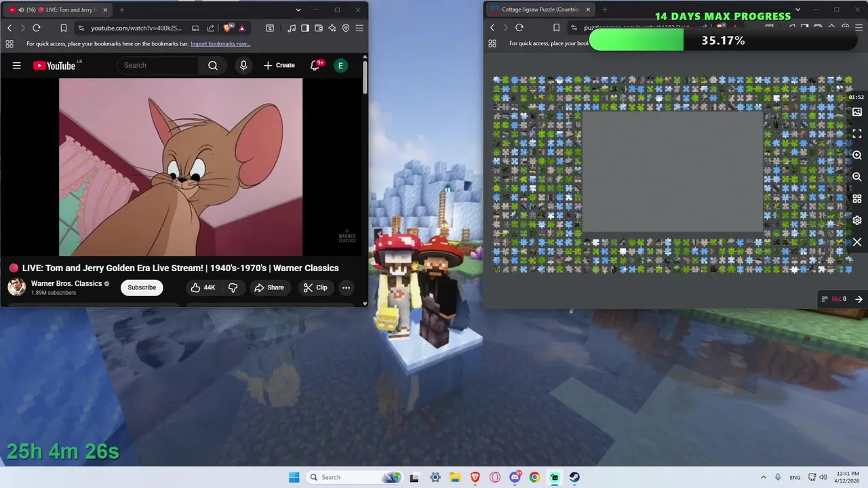
Task: Zoom in on the jigsaw puzzle
Action: [x=857, y=155]
